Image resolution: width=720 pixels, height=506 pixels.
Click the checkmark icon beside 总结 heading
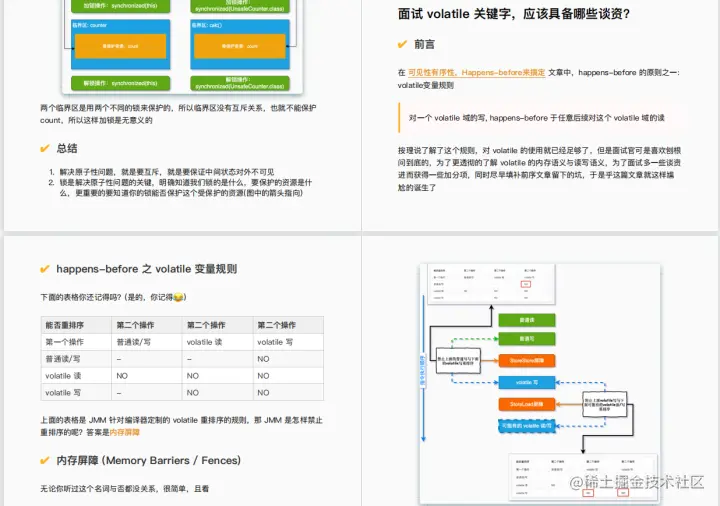pos(45,148)
